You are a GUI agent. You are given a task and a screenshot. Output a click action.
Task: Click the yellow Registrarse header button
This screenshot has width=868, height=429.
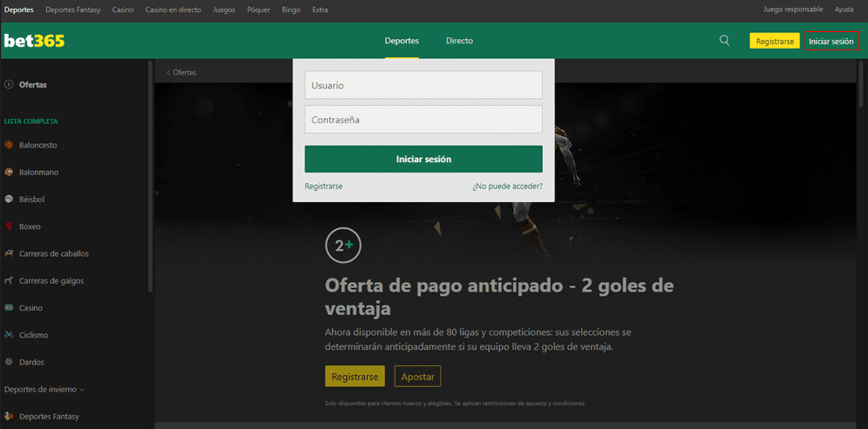pyautogui.click(x=775, y=41)
